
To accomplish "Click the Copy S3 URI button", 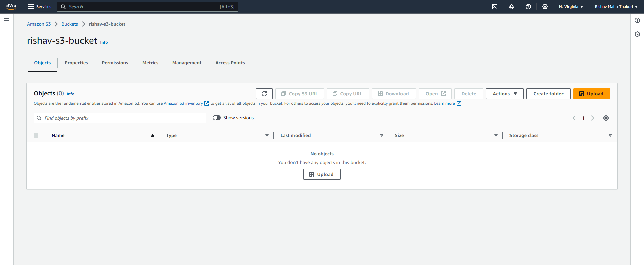I will point(300,94).
